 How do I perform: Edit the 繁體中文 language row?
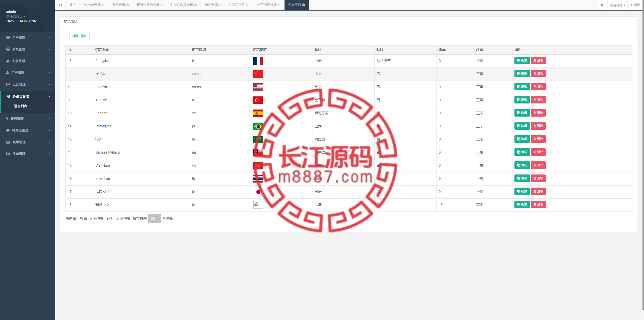(x=522, y=204)
